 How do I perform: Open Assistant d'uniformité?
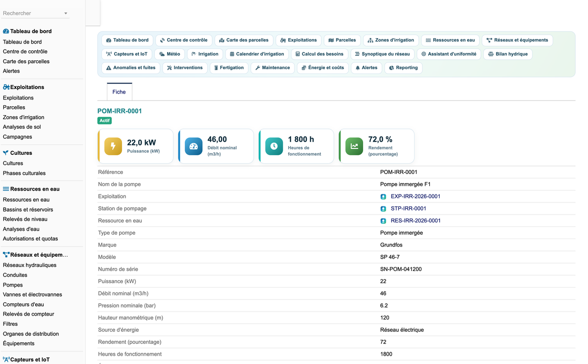(x=449, y=54)
